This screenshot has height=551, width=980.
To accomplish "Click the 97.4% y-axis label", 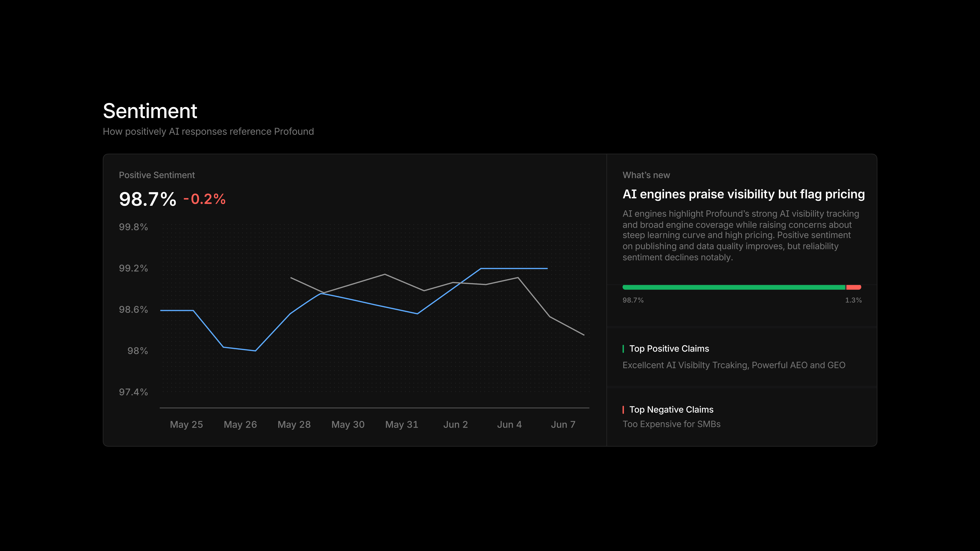I will pyautogui.click(x=133, y=392).
